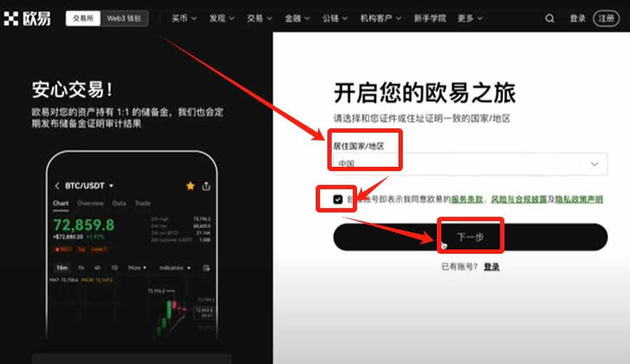Click the 登录 link below 已有账号

(x=491, y=267)
